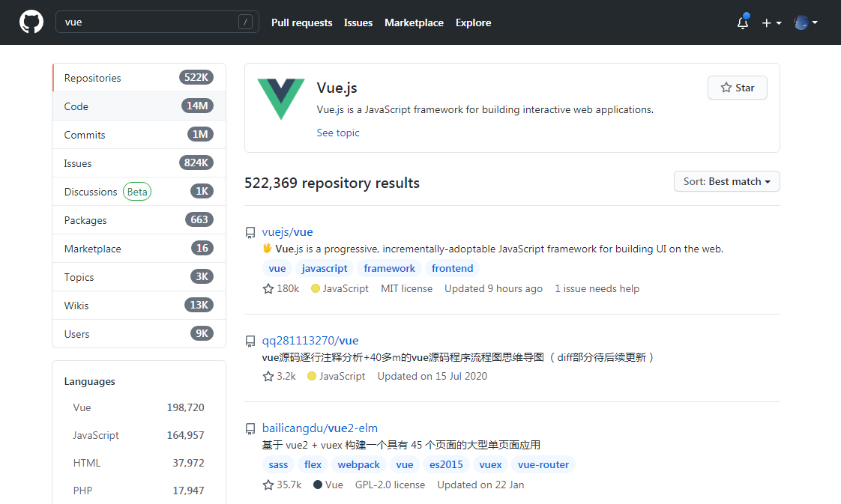Click the repository icon beside bailicangdu/vue2-elm
Viewport: 841px width, 504px height.
250,428
